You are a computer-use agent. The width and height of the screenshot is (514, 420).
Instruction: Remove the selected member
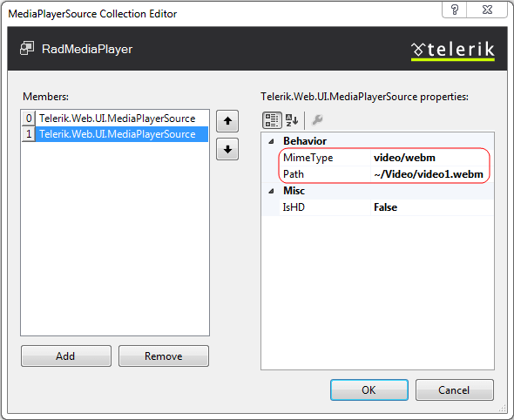(x=164, y=356)
